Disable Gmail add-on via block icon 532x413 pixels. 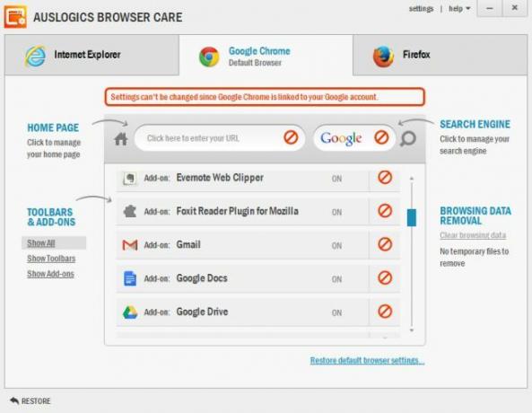(385, 244)
